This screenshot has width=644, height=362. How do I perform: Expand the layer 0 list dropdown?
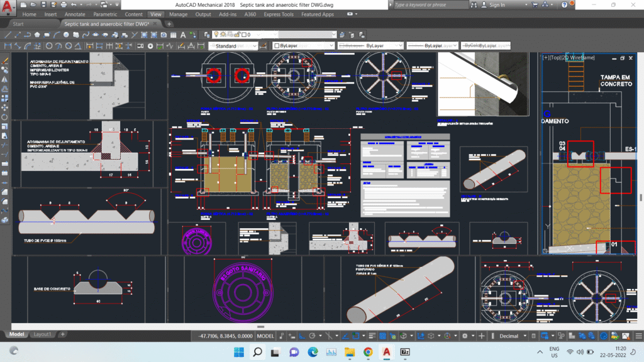[333, 35]
